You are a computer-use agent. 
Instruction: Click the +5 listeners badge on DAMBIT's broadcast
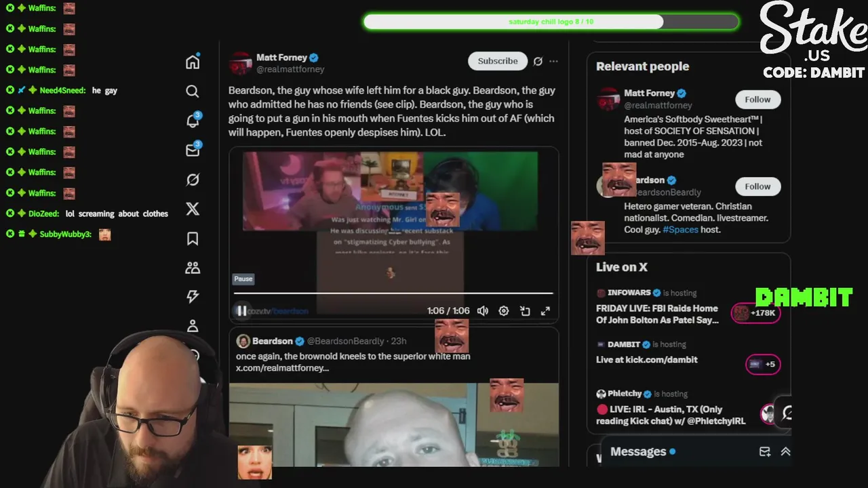click(x=763, y=364)
